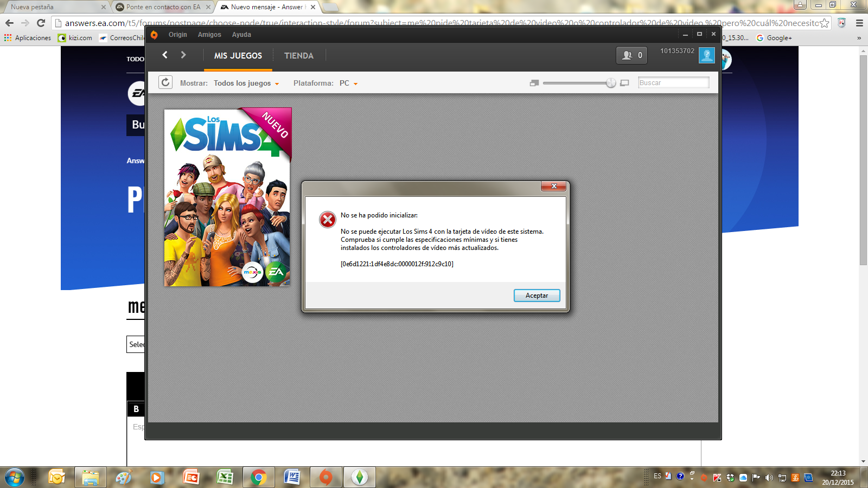Click the Origin user avatar icon
Screen dimensions: 868x488
click(x=707, y=55)
